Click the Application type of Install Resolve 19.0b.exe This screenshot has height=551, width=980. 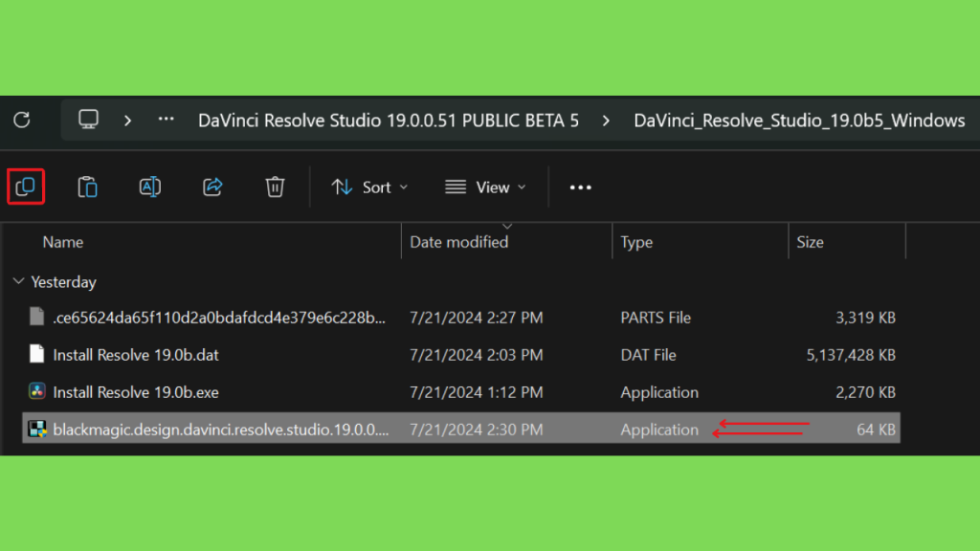[x=659, y=392]
